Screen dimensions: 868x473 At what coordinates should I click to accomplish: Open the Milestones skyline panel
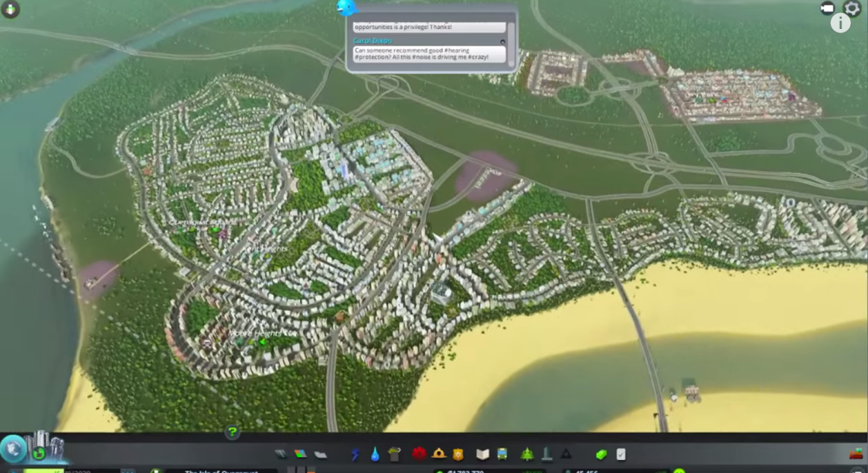point(49,446)
